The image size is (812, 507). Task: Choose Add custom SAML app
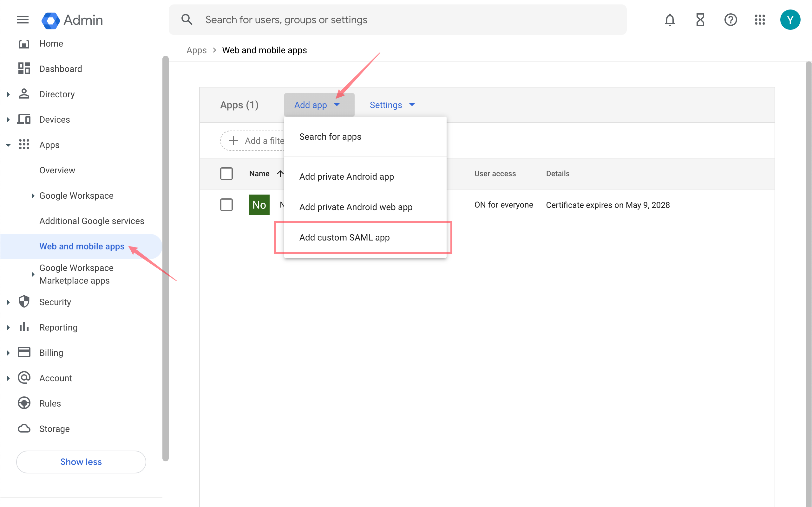click(344, 237)
